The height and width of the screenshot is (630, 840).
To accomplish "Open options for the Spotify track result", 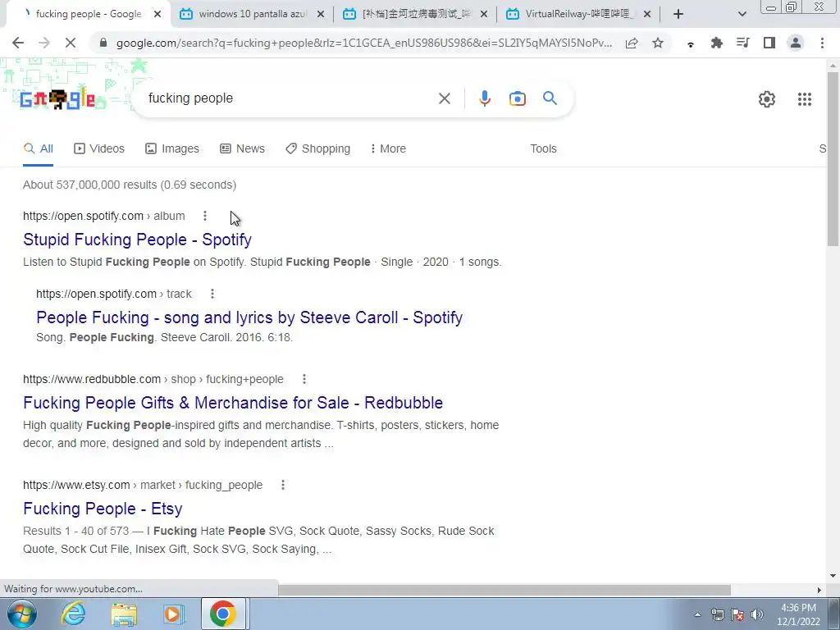I will pos(212,294).
